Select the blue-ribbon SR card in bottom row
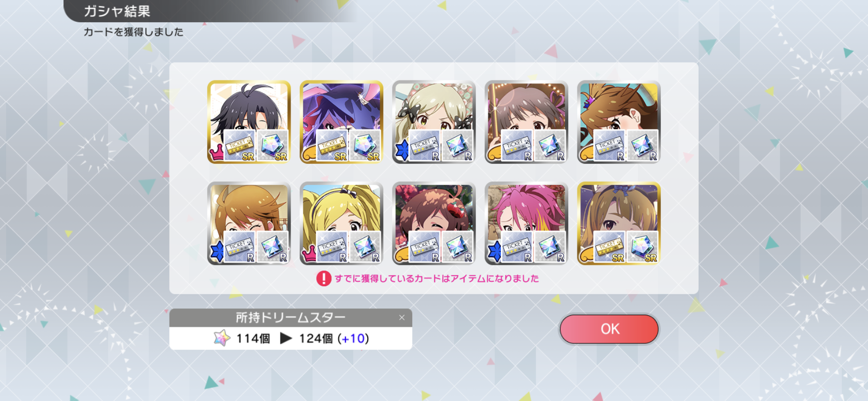This screenshot has height=401, width=868. 619,224
